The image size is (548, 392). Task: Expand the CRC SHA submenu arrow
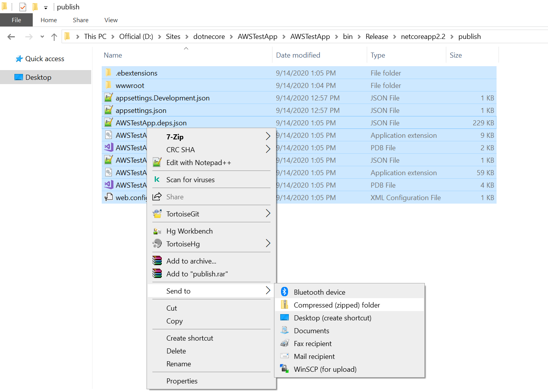pyautogui.click(x=268, y=149)
